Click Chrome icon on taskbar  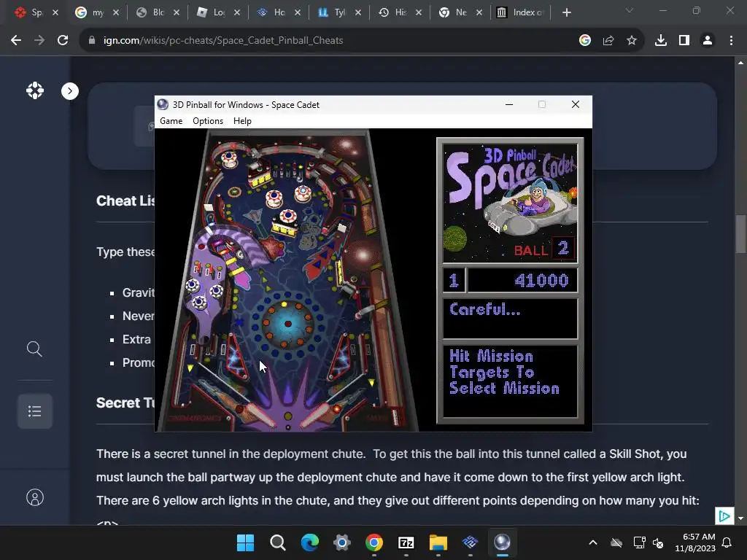click(x=374, y=542)
